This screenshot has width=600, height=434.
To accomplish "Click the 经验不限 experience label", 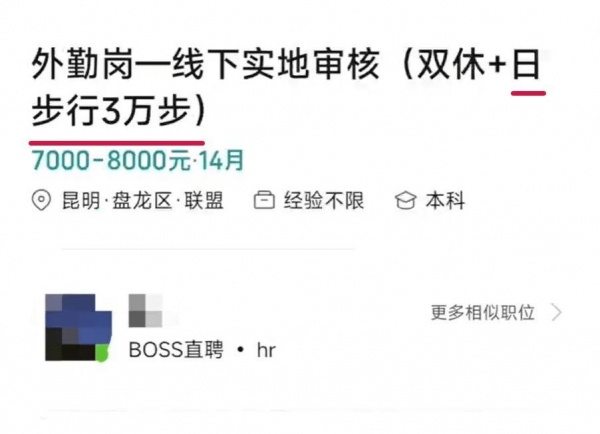I will tap(324, 201).
